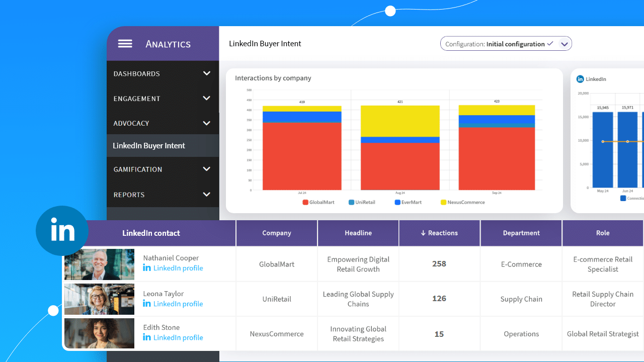Expand the Gamification menu chevron
644x362 pixels.
[206, 169]
